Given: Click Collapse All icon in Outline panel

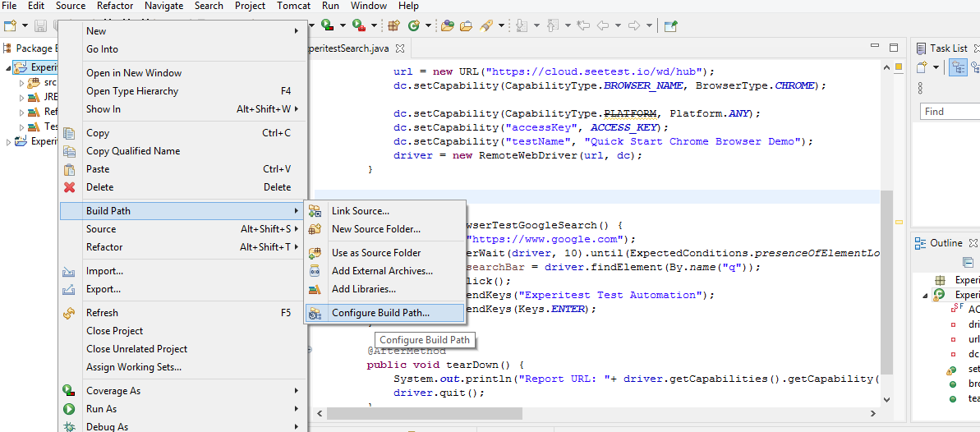Looking at the screenshot, I should (968, 262).
